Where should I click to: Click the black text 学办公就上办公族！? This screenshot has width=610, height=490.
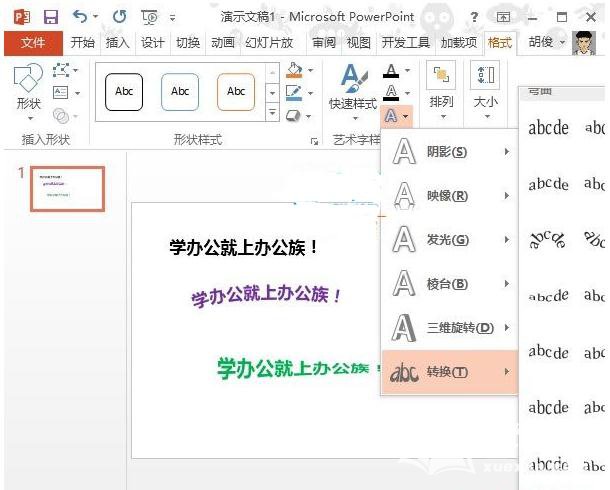pyautogui.click(x=244, y=247)
